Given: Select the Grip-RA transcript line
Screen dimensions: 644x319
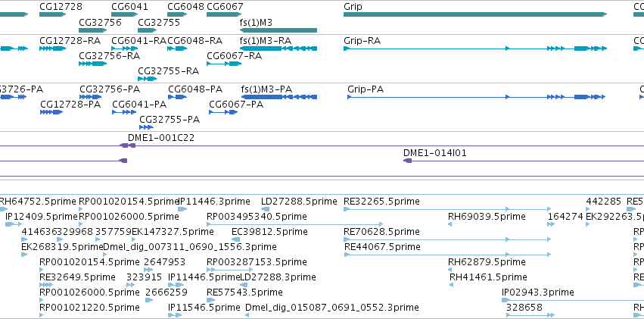Looking at the screenshot, I should click(475, 48).
